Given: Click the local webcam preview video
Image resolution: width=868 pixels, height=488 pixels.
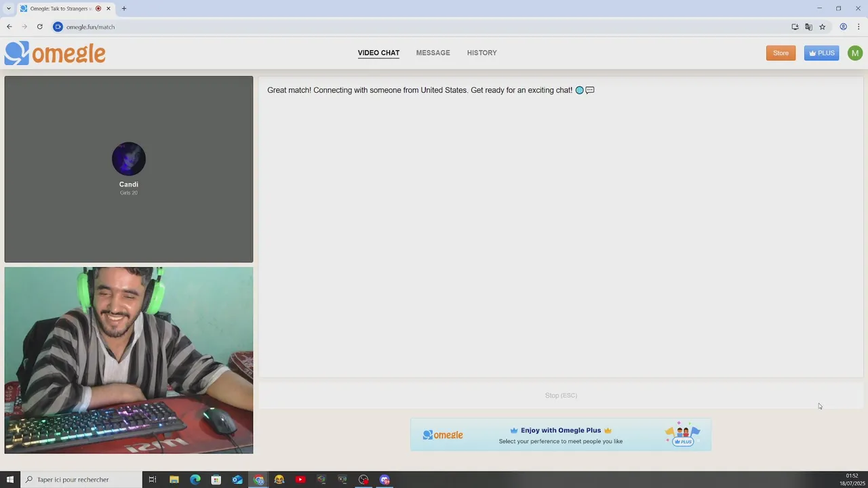Looking at the screenshot, I should pyautogui.click(x=129, y=360).
